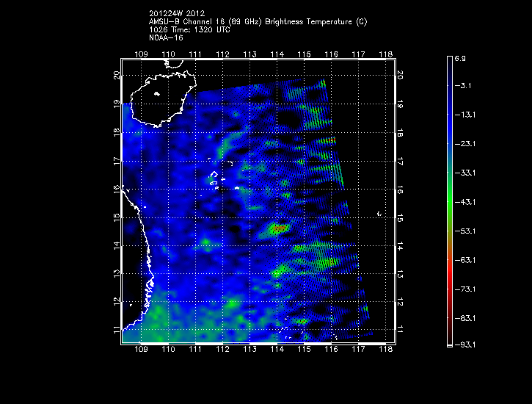Click the Hainan island outline in the map
Viewport: 532px width, 404px height.
pos(156,97)
